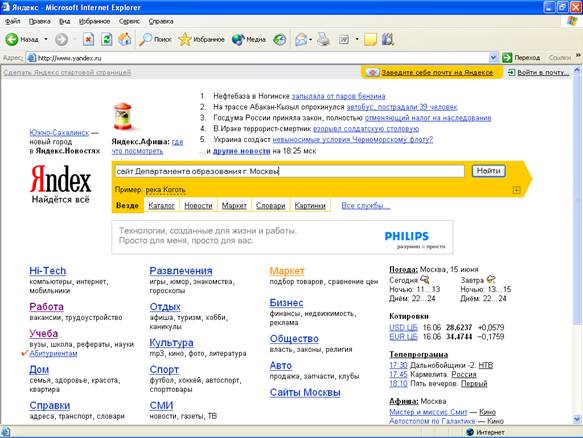This screenshot has height=438, width=583.
Task: Click the vertical scrollbar down arrow
Action: 577,419
